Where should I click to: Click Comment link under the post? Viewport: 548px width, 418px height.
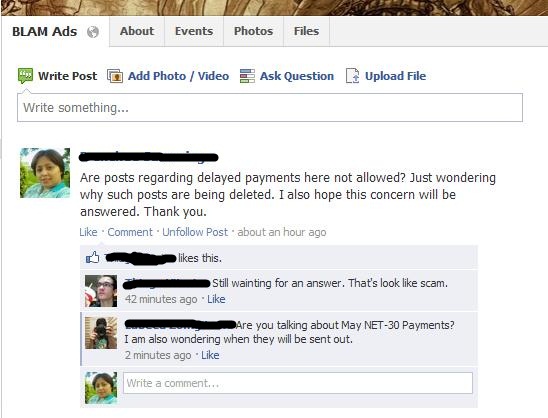[130, 232]
